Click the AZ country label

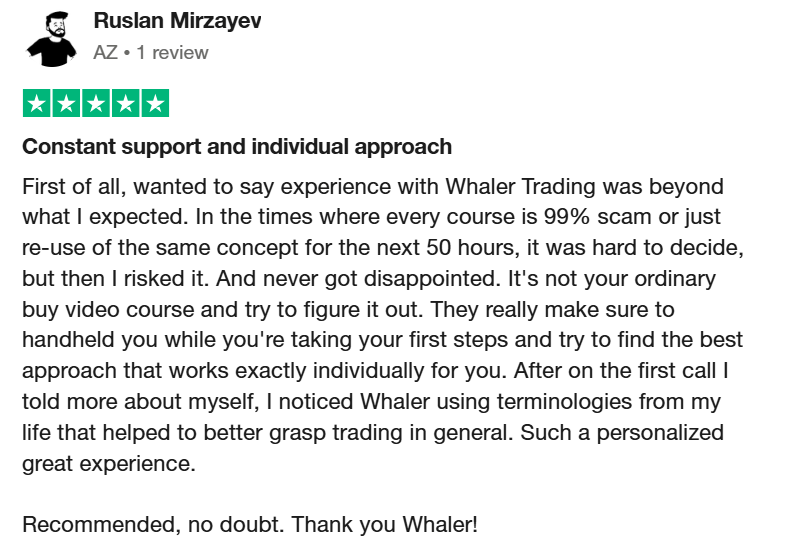[105, 52]
